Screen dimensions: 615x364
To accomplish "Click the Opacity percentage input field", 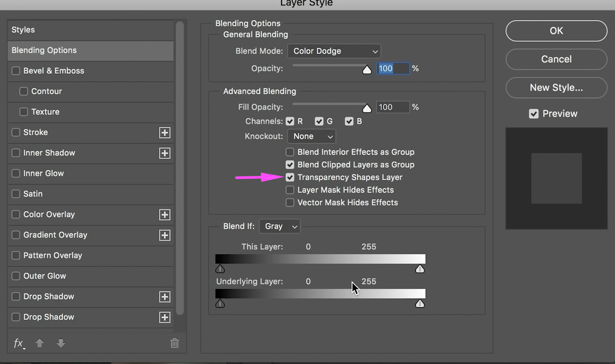I will click(x=393, y=68).
